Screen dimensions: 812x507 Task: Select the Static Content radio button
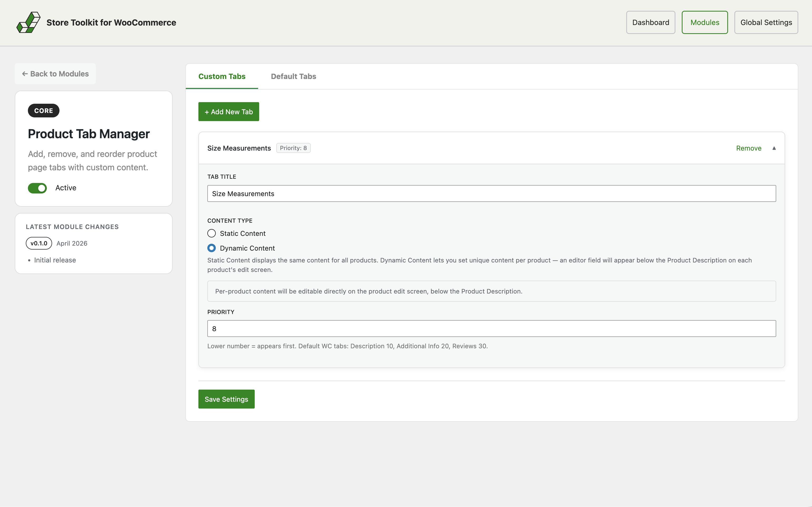211,233
